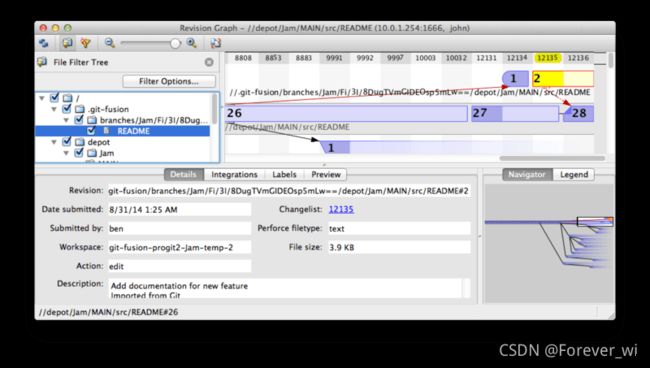This screenshot has height=368, width=650.
Task: Toggle the File Filter Tree toolbar icon
Action: 67,43
